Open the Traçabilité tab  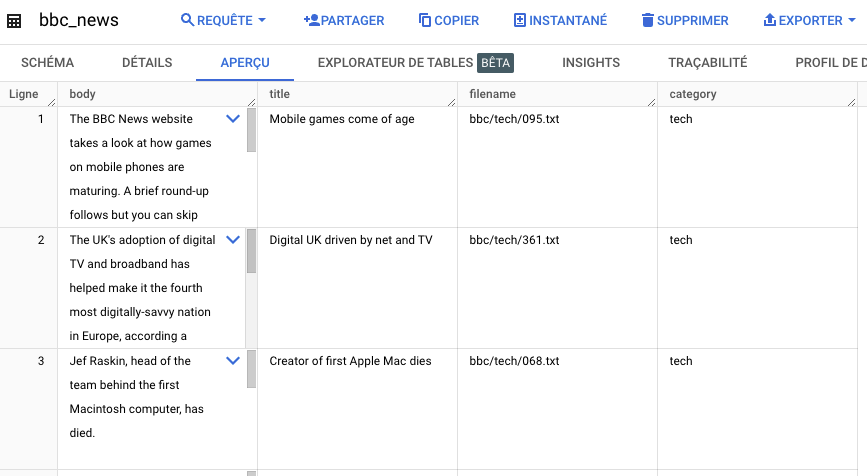[708, 62]
